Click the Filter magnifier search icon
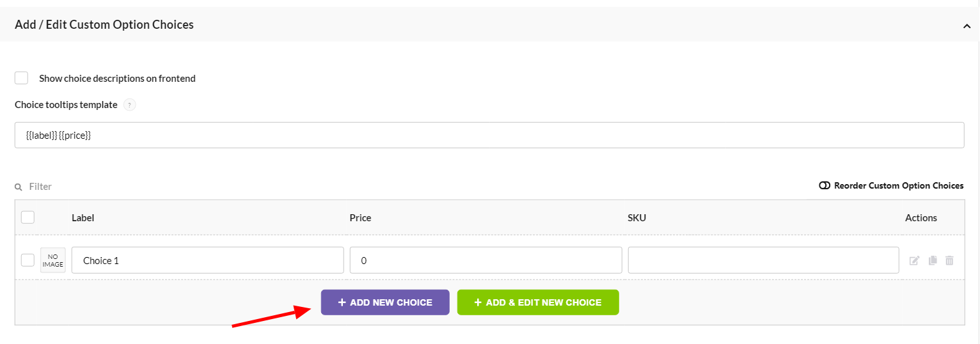The image size is (980, 344). click(x=19, y=187)
